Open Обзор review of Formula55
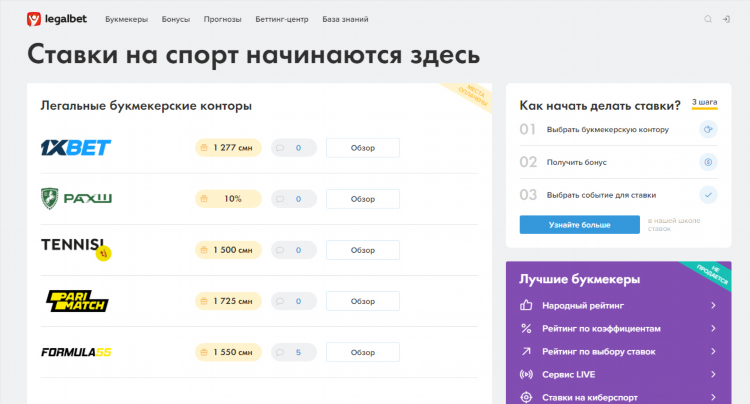This screenshot has height=404, width=750. click(363, 352)
